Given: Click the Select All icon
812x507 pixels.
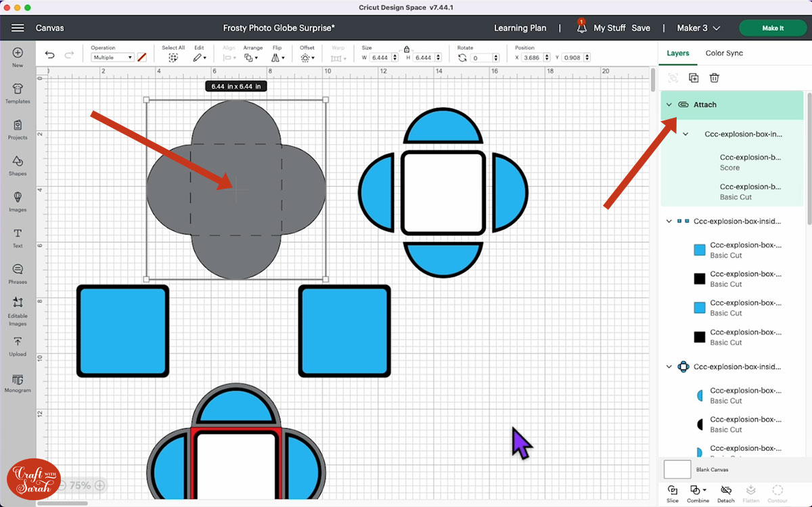Looking at the screenshot, I should 173,58.
